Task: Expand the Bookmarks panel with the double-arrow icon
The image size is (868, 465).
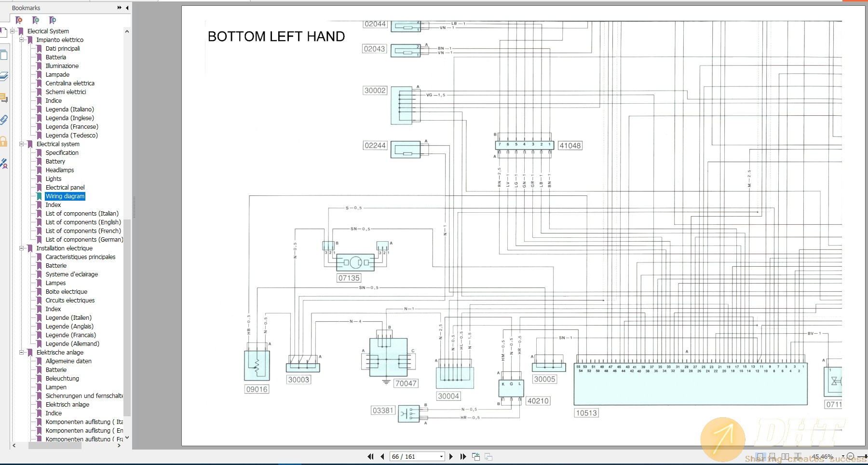Action: click(x=120, y=8)
